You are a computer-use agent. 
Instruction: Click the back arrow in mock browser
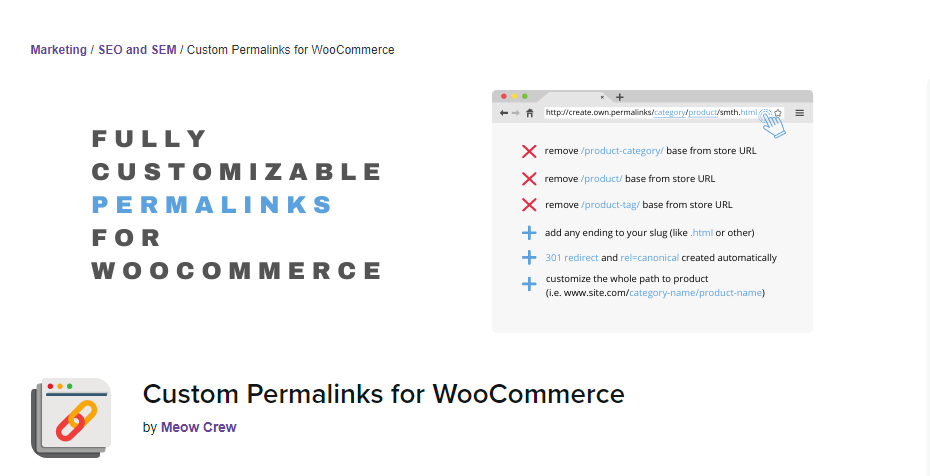[504, 113]
